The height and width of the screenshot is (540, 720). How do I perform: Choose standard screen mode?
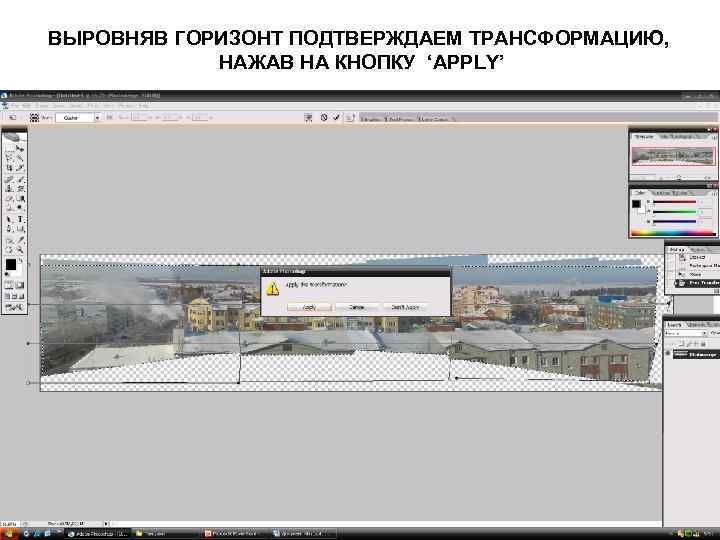point(7,297)
